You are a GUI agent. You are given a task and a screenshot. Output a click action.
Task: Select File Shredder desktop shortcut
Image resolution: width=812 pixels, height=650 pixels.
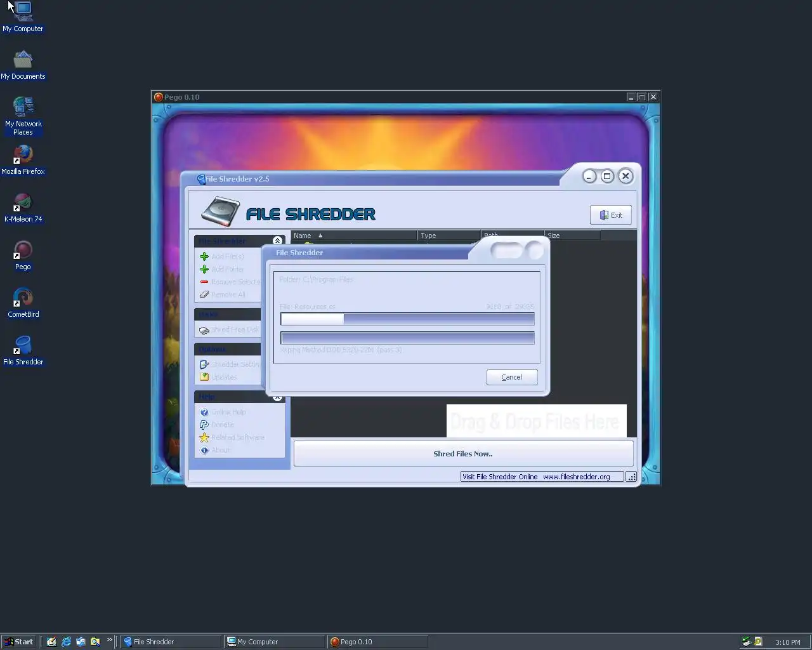click(23, 350)
